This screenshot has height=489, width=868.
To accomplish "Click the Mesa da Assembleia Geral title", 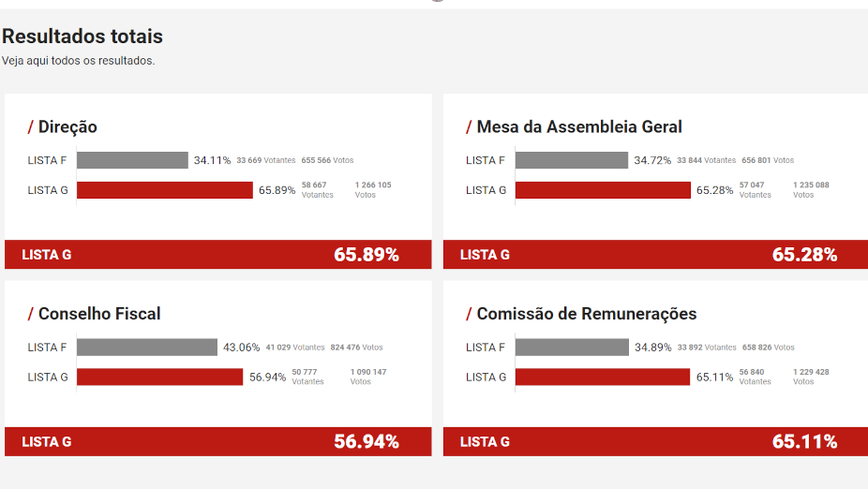I will (x=578, y=127).
